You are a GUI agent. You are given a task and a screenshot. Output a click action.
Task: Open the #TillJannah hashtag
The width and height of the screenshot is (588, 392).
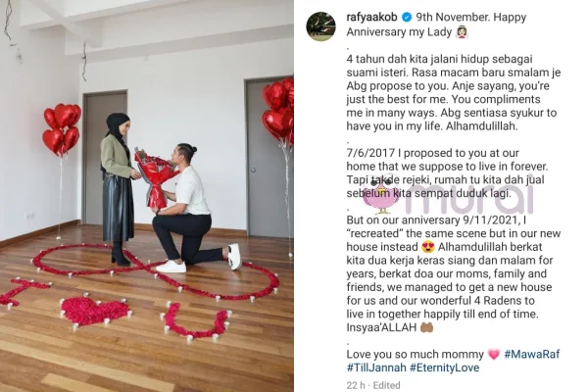(x=376, y=367)
